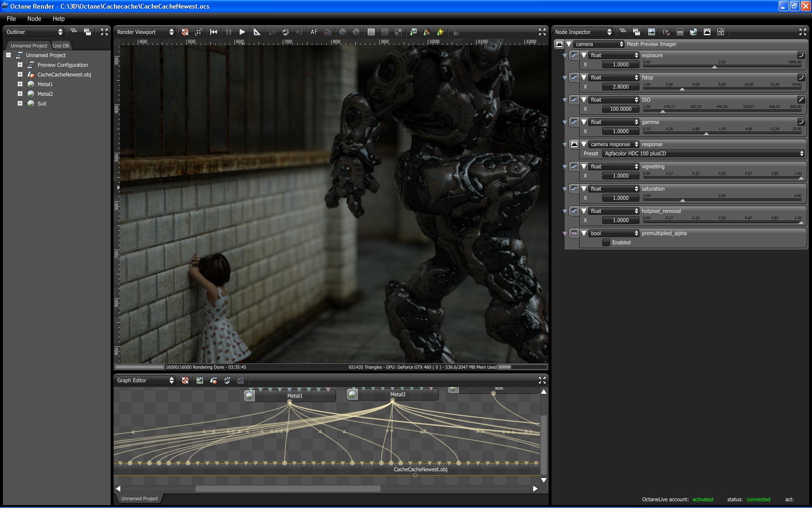The width and height of the screenshot is (812, 508).
Task: Click the rewind/restart render icon
Action: pyautogui.click(x=214, y=32)
